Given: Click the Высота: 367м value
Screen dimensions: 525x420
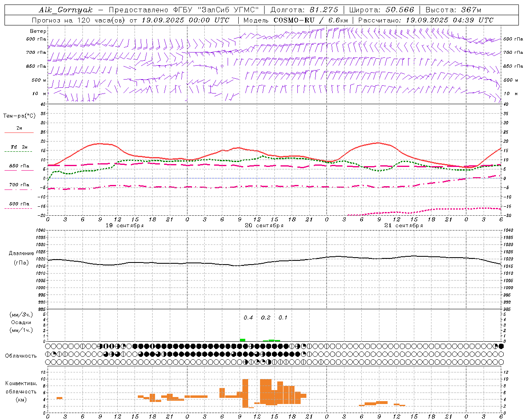Looking at the screenshot, I should pos(453,10).
